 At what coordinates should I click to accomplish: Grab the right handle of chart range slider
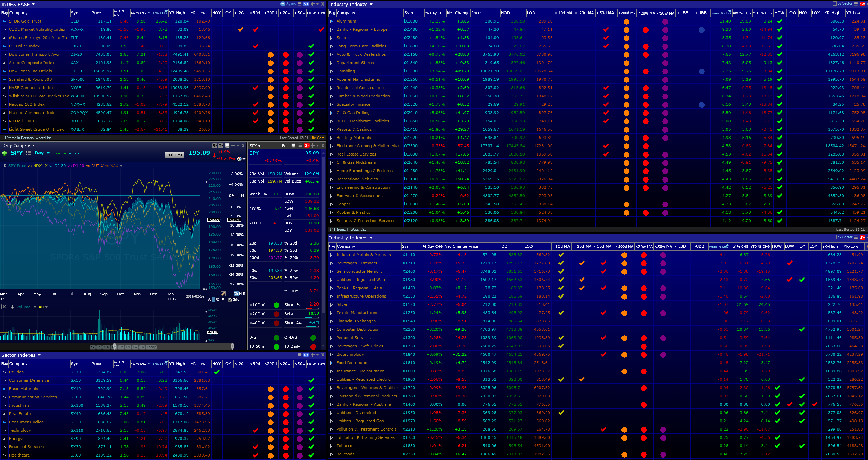(x=232, y=346)
